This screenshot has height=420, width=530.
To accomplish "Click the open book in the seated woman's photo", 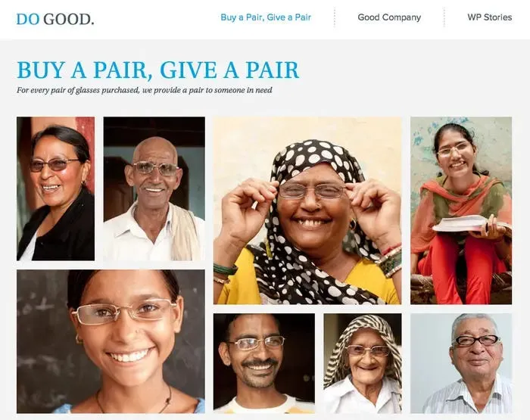I will pyautogui.click(x=460, y=223).
